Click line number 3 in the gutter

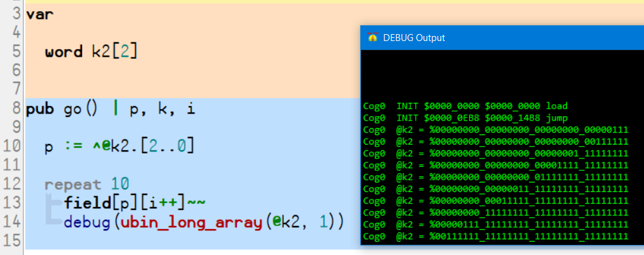tap(16, 15)
